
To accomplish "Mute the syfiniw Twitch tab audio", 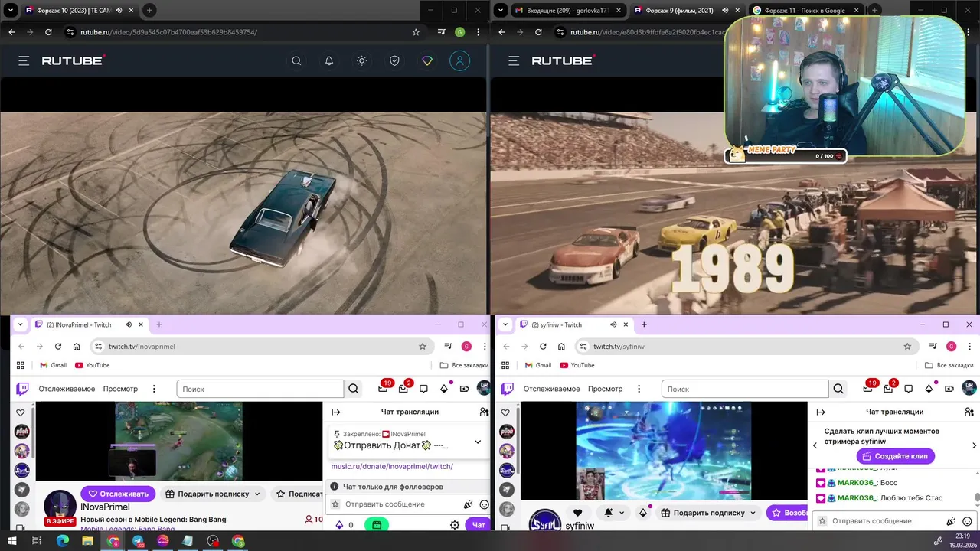I will click(613, 324).
